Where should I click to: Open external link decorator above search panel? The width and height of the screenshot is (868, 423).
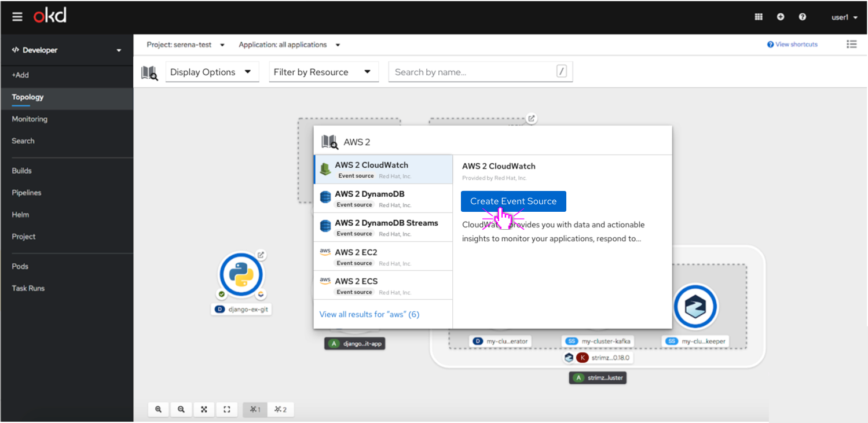coord(531,119)
